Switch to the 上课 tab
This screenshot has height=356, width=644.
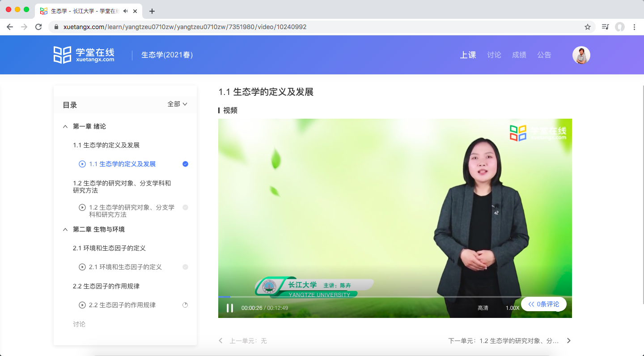coord(468,55)
